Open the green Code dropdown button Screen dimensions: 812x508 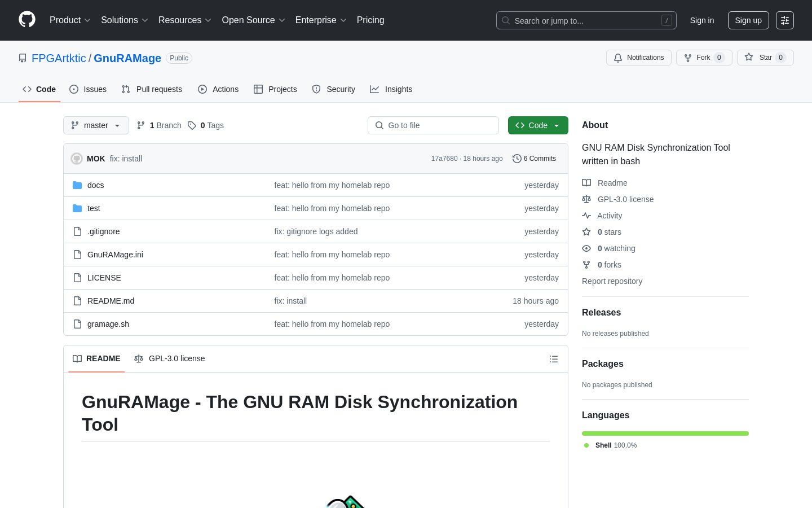pos(538,125)
